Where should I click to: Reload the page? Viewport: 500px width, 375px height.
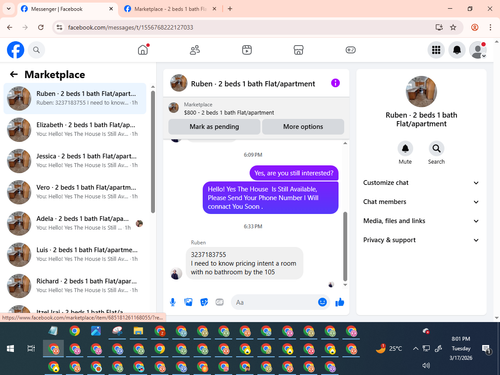pos(41,27)
